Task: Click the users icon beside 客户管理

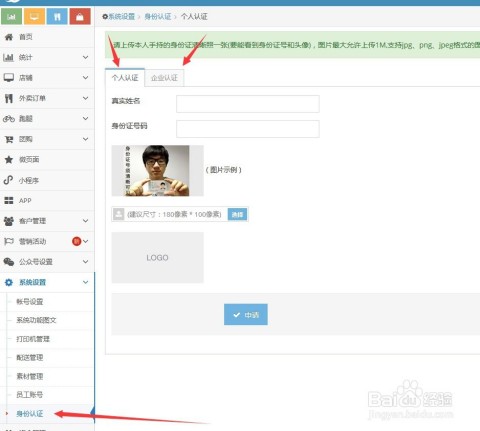Action: (x=9, y=221)
